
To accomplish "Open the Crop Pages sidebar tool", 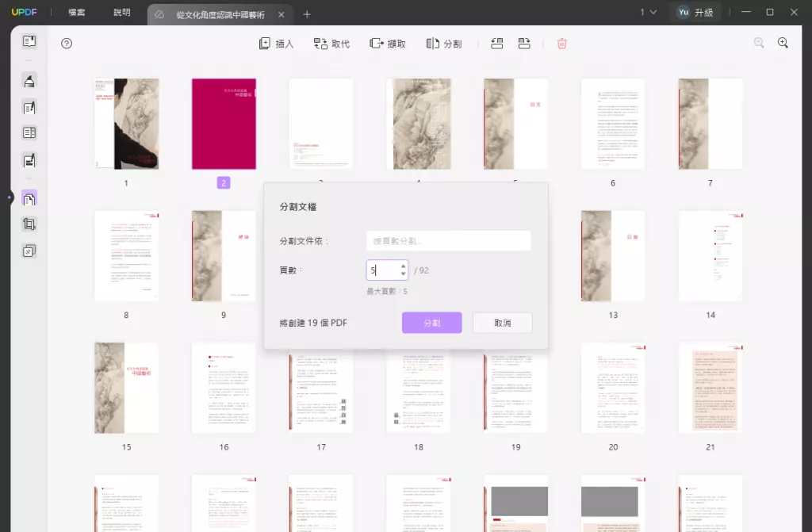I will click(x=29, y=224).
